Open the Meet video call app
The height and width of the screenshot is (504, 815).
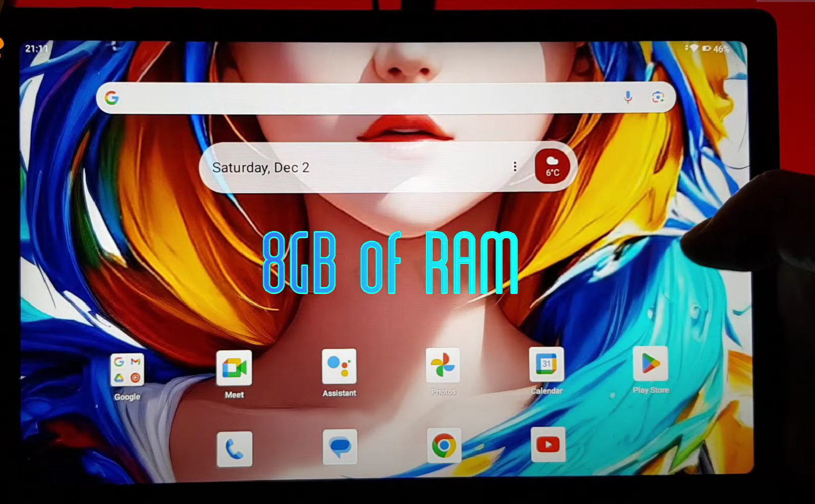pos(234,369)
